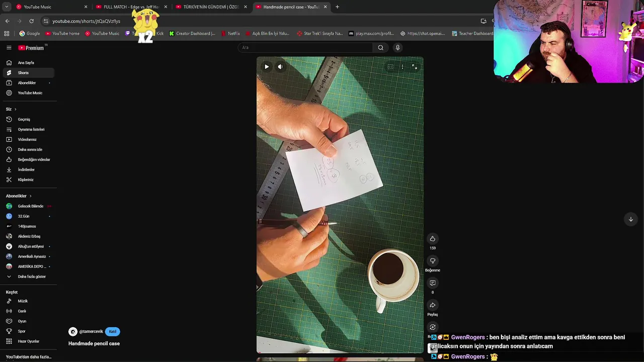Like the Short with thumbs up
Image resolution: width=644 pixels, height=362 pixels.
coord(433,239)
